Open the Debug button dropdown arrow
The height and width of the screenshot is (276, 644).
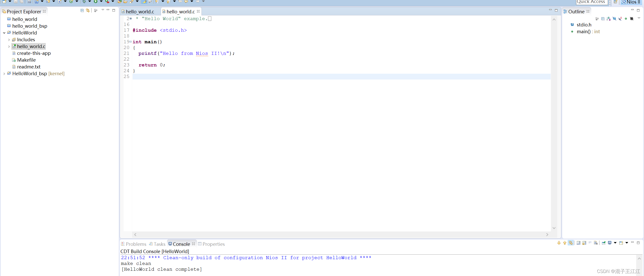coord(90,1)
